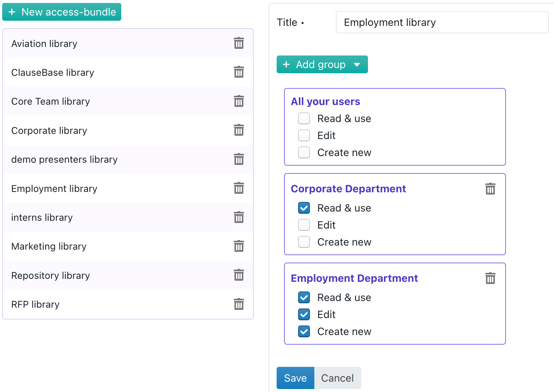Enable Read & use for All your users

pyautogui.click(x=304, y=119)
